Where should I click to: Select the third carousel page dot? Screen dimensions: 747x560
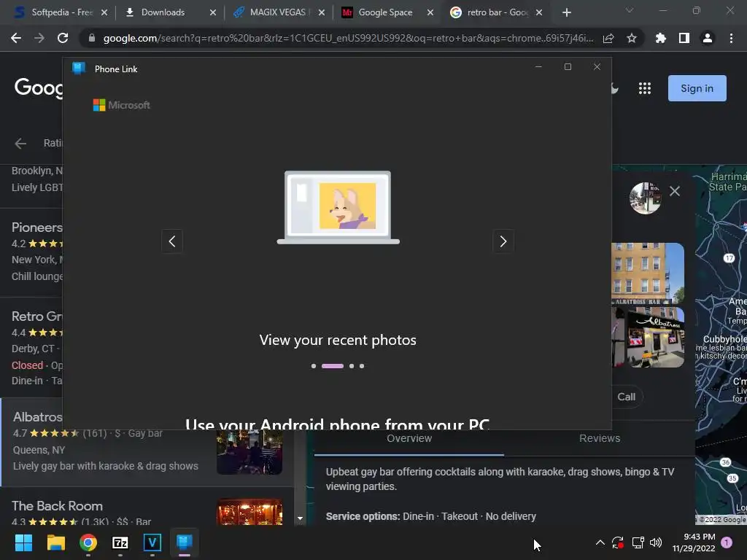click(352, 366)
